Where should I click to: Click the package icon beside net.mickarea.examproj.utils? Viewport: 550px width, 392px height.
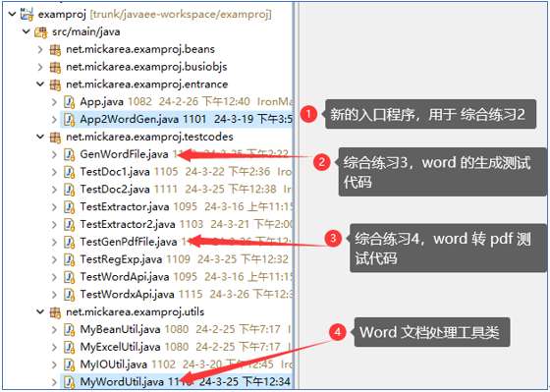click(55, 312)
